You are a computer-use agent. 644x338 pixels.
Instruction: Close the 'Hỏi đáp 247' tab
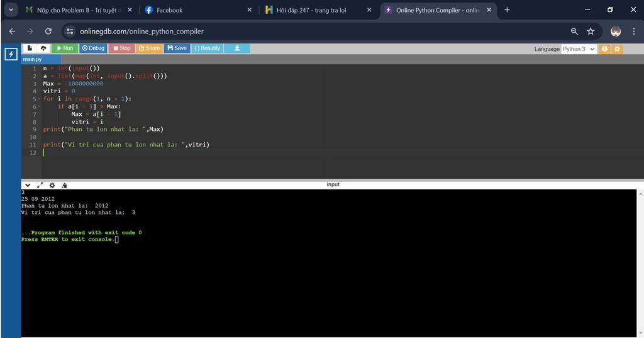pyautogui.click(x=369, y=10)
